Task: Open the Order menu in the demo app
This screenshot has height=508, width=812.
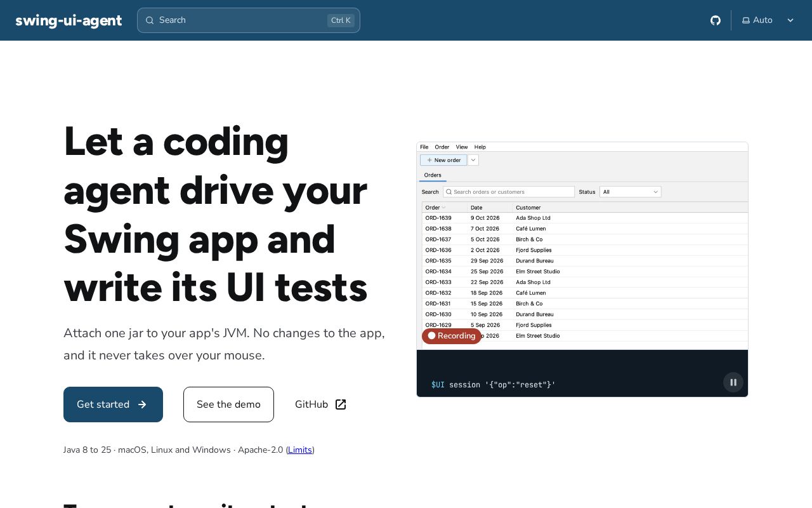Action: click(x=442, y=147)
